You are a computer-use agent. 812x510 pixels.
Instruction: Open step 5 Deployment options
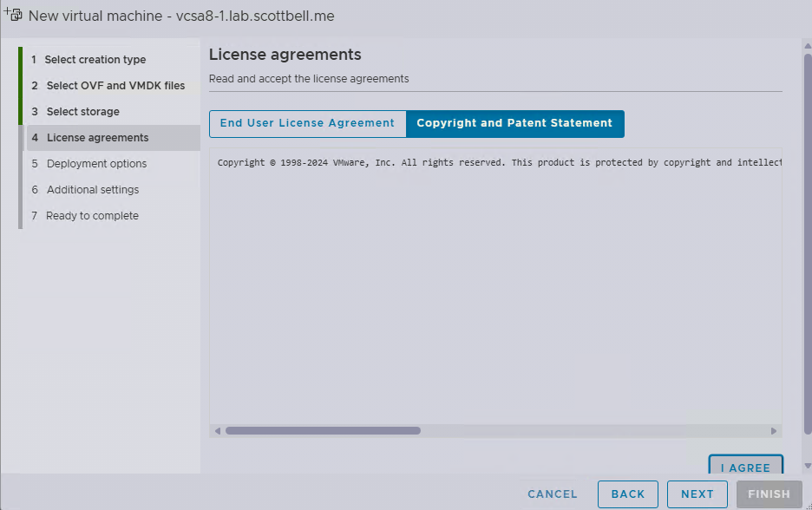pyautogui.click(x=96, y=164)
